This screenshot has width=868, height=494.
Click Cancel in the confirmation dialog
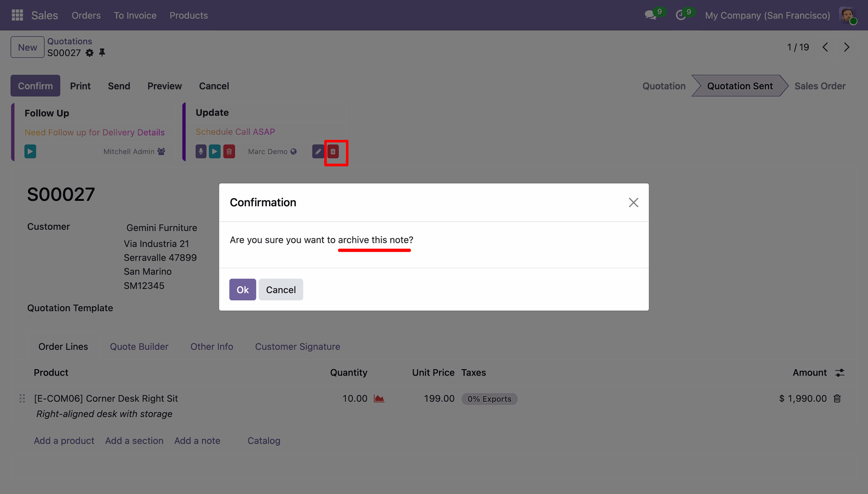click(281, 290)
